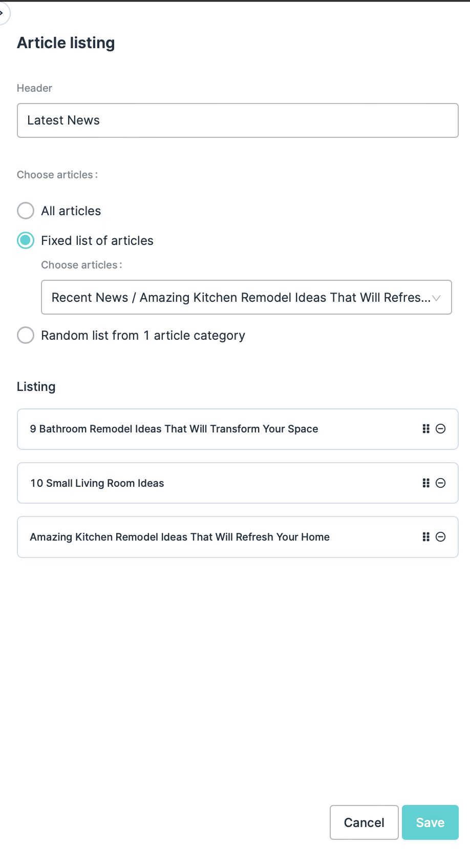The height and width of the screenshot is (868, 470).
Task: Click Save to apply article listing
Action: tap(430, 822)
